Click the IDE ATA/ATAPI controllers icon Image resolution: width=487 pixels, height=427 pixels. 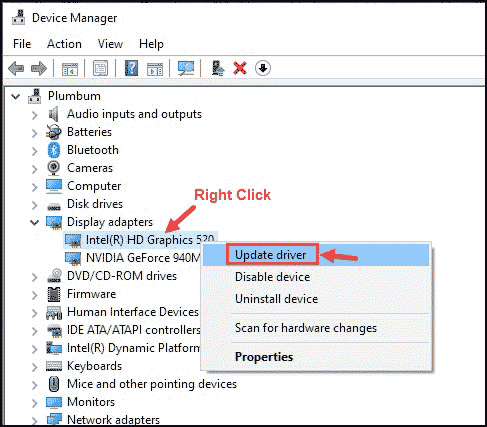click(x=54, y=330)
